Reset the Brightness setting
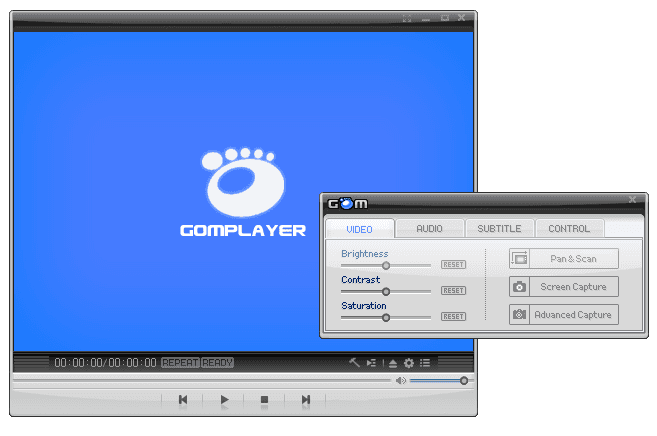 click(453, 265)
